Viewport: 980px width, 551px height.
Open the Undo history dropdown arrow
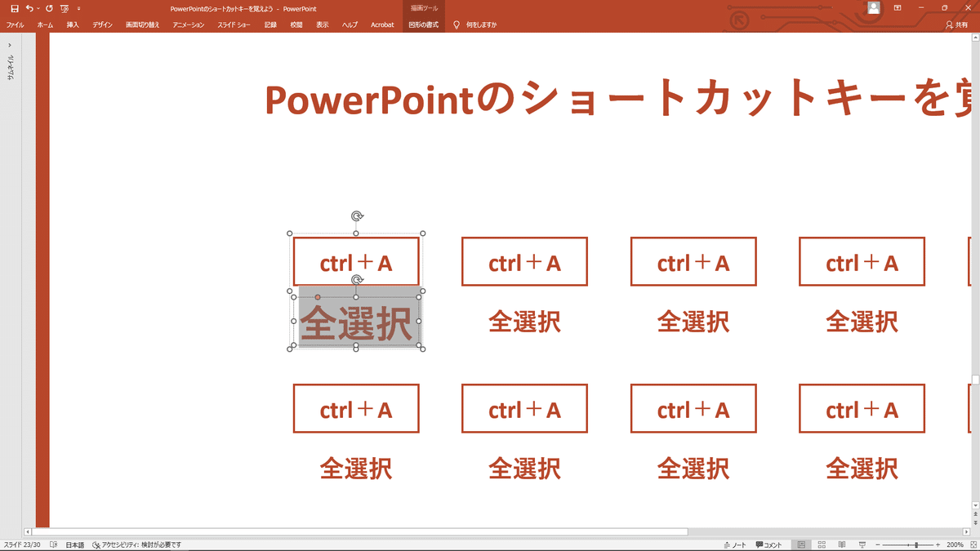pos(38,8)
